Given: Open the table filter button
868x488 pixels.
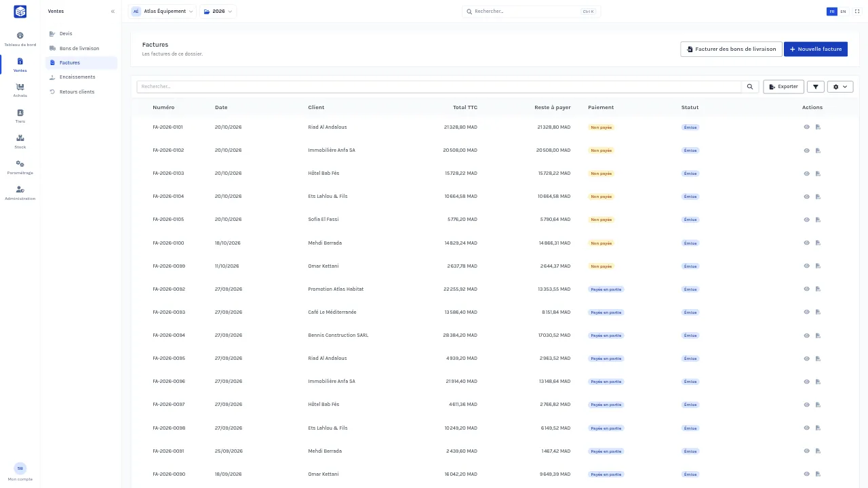Looking at the screenshot, I should 816,87.
